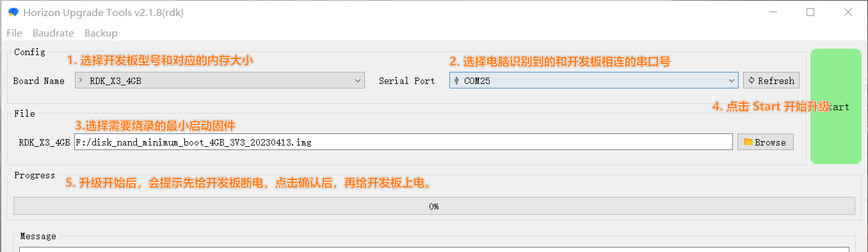This screenshot has width=868, height=252.
Task: Click the Board Name dropdown arrow
Action: [358, 81]
